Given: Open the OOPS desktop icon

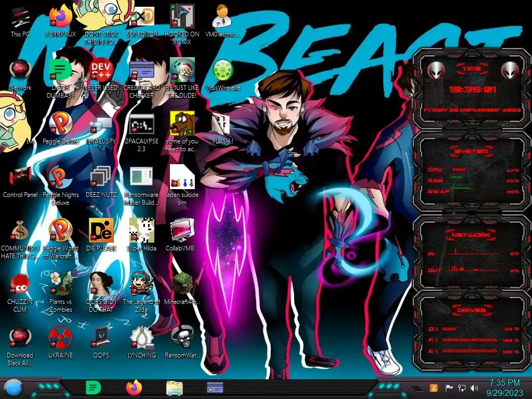Looking at the screenshot, I should click(101, 338).
